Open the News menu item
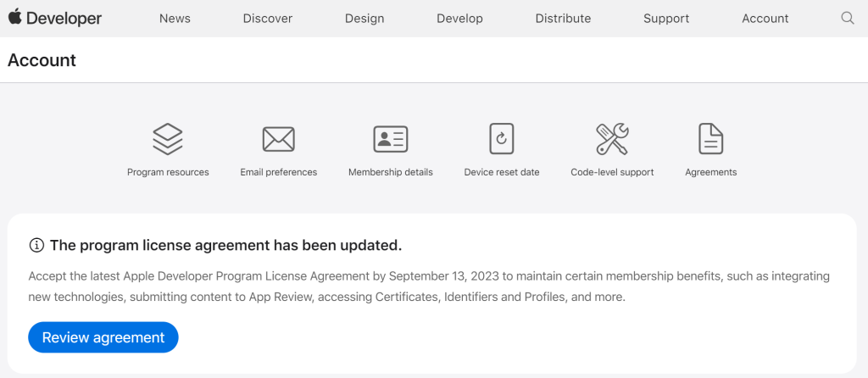 (175, 19)
